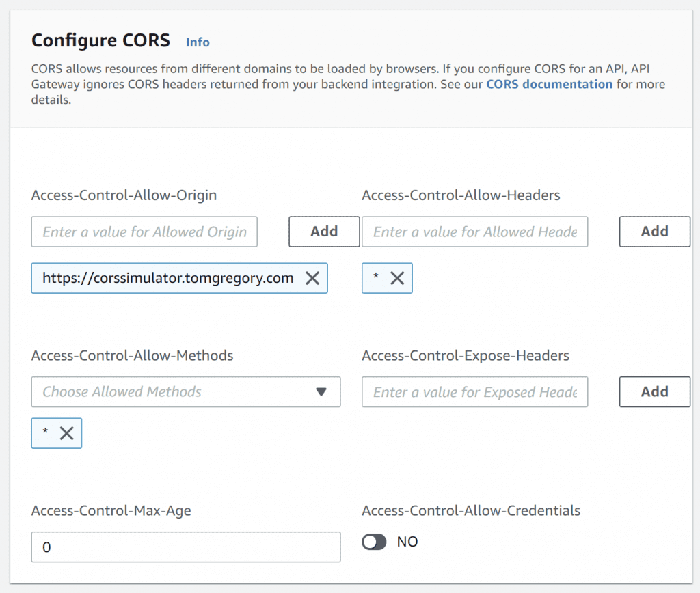Screen dimensions: 700x593
Task: Click the asterisk in the Allow-Methods chip
Action: (45, 433)
